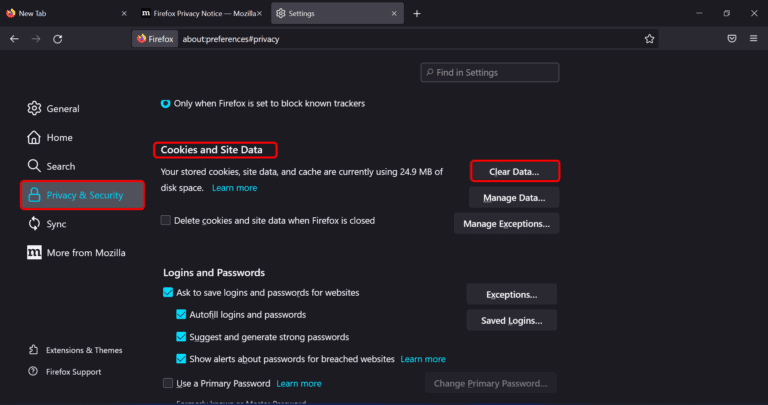
Task: Click the Find in Settings search box
Action: coord(490,72)
